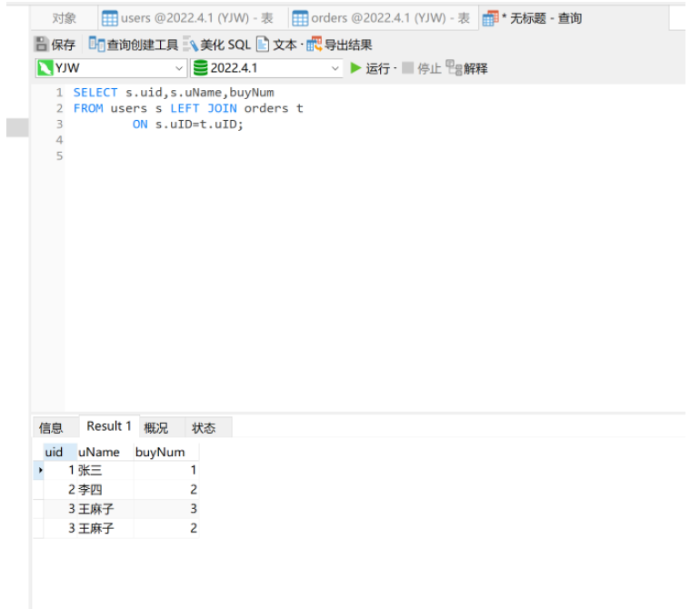Click the buyNum value in 李四 row
Viewport: 700px width, 609px height.
pos(166,489)
